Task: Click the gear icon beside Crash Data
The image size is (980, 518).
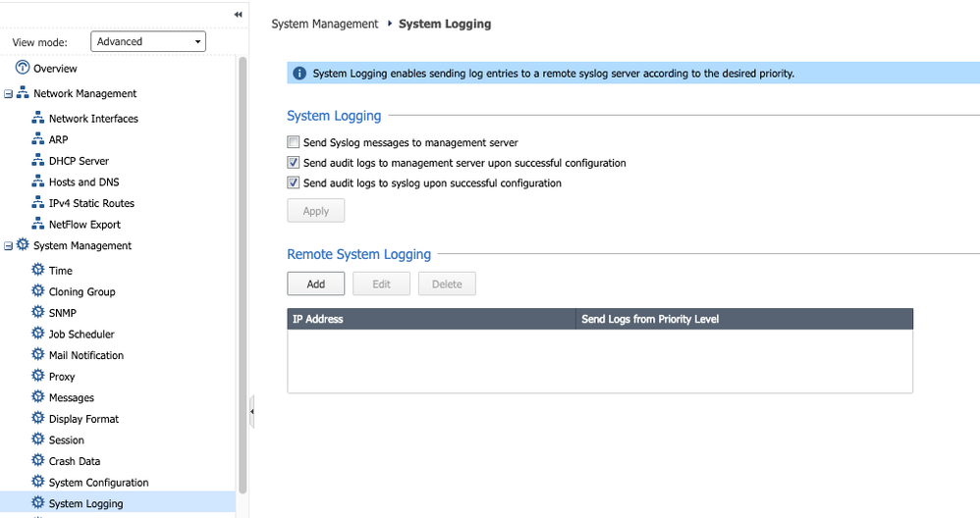Action: pos(38,460)
